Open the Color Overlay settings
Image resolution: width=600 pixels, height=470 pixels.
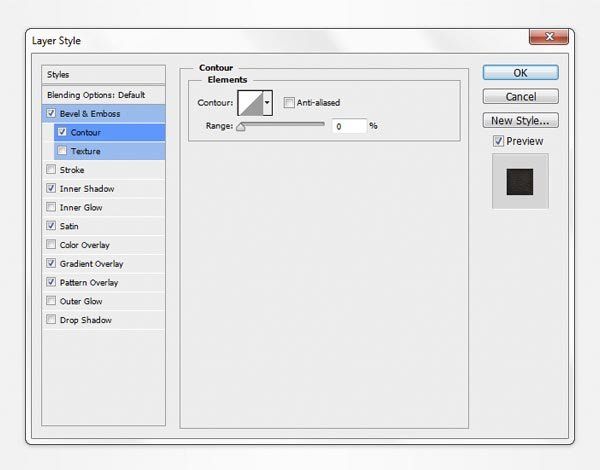tap(103, 245)
